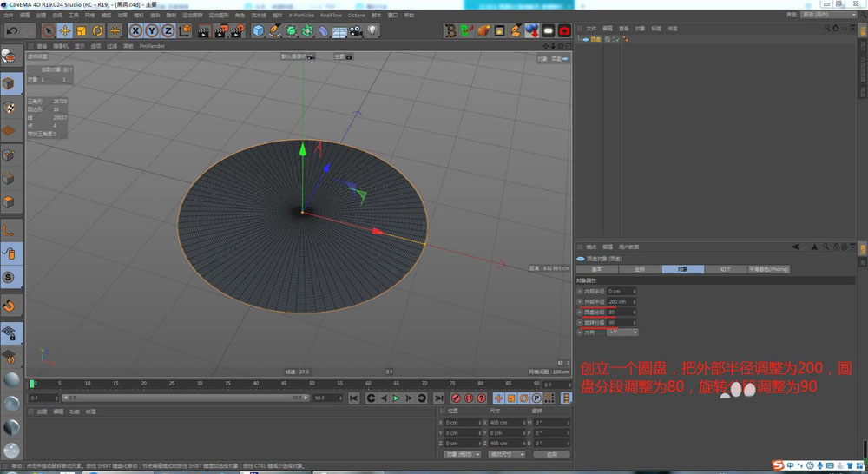Open the 绝对尺寸 size dropdown

[x=506, y=454]
